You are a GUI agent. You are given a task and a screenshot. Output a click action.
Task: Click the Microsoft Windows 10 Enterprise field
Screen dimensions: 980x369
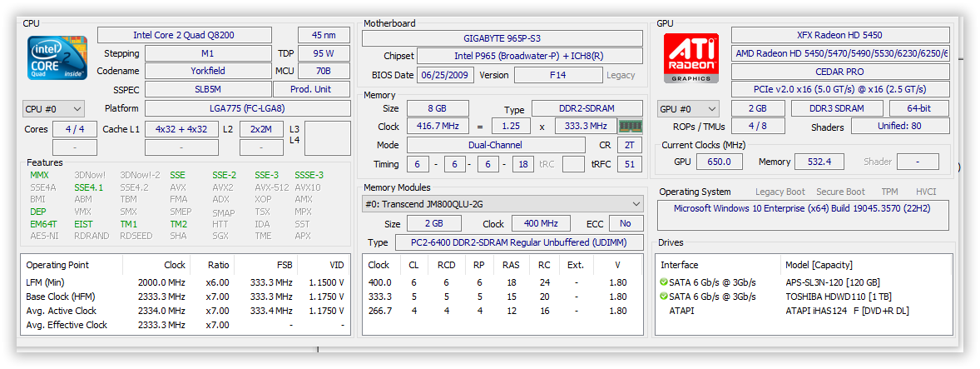(x=803, y=215)
